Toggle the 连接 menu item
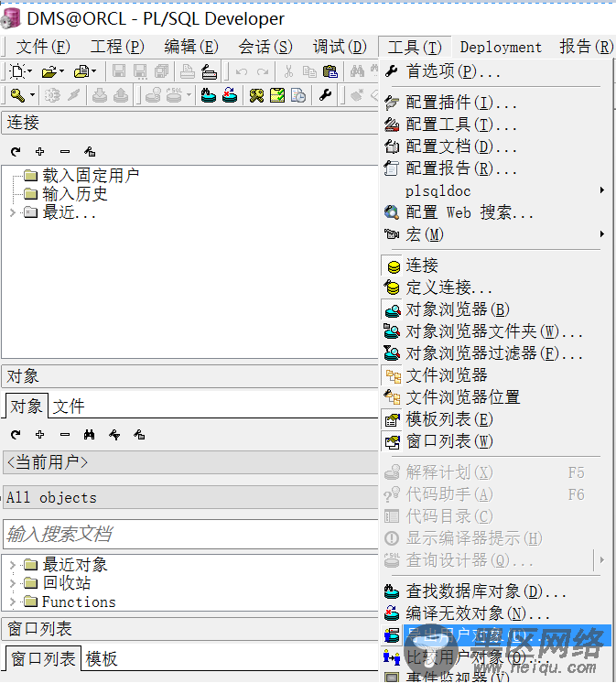Screen dimensions: 616x683 [x=496, y=266]
